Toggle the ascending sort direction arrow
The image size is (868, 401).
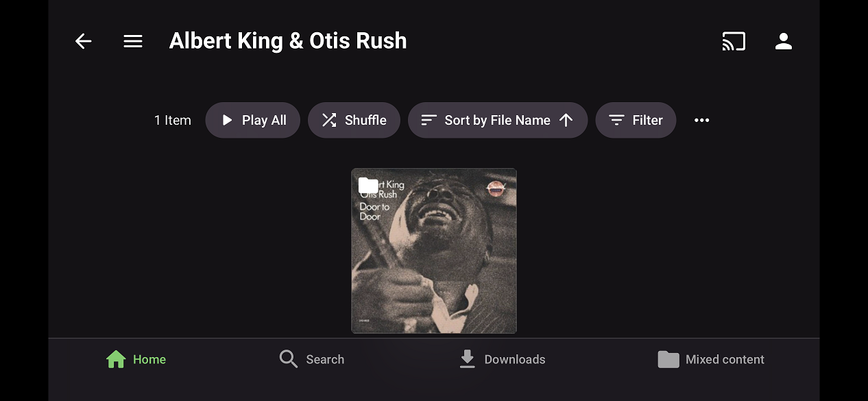pos(566,121)
